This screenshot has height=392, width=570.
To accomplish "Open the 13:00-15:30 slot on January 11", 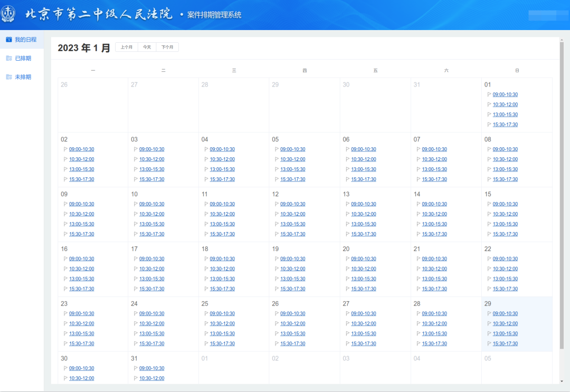I will (x=222, y=224).
